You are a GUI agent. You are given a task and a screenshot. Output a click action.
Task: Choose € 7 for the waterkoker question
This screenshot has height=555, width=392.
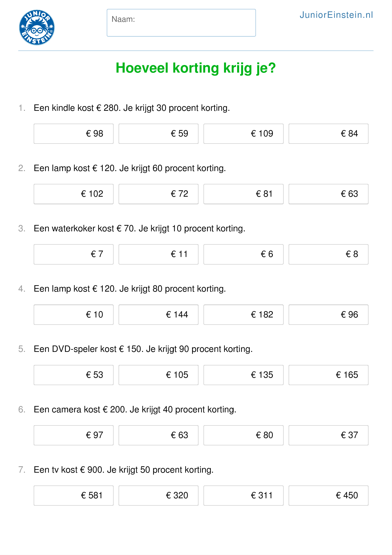74,254
